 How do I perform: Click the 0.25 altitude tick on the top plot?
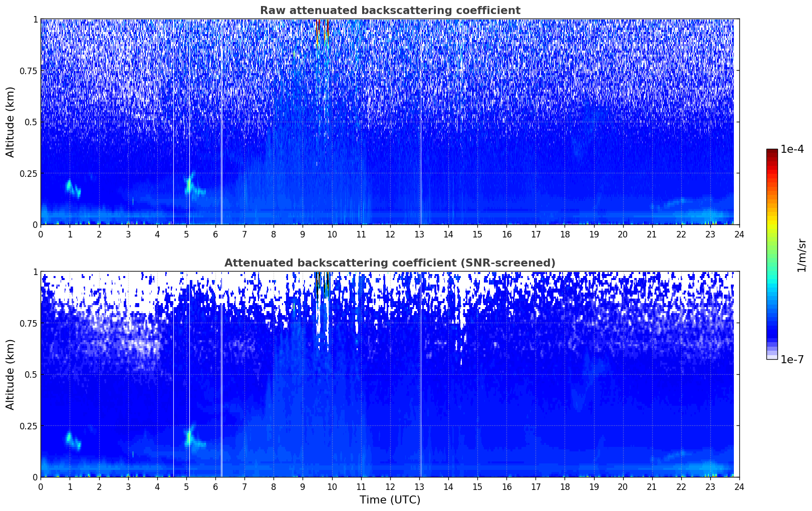click(x=29, y=173)
